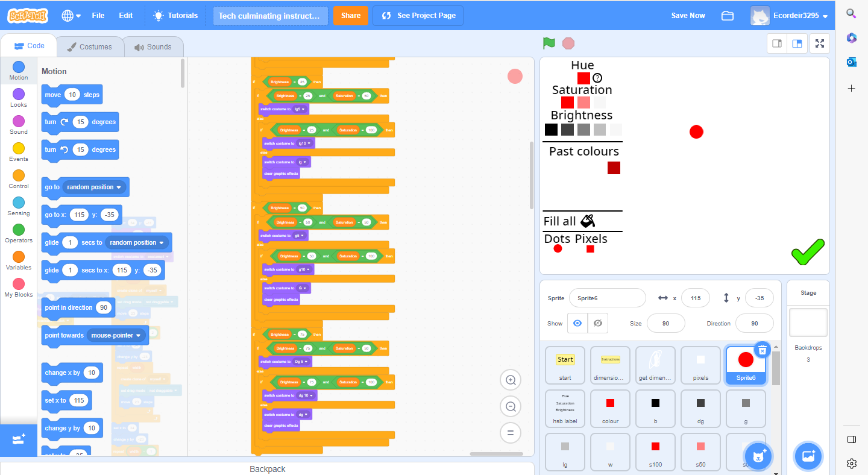
Task: Choose a new backdrop with the backdrop icon
Action: pyautogui.click(x=808, y=456)
